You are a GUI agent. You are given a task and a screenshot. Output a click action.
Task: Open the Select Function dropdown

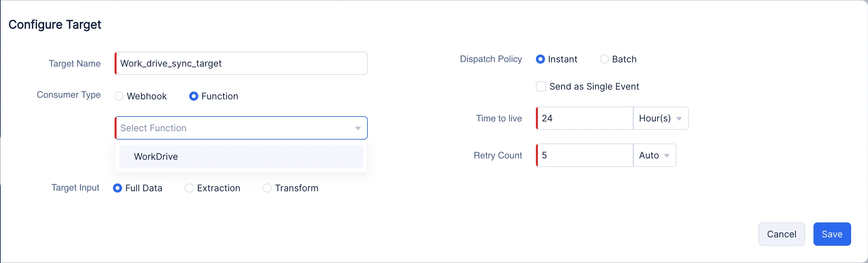click(236, 128)
